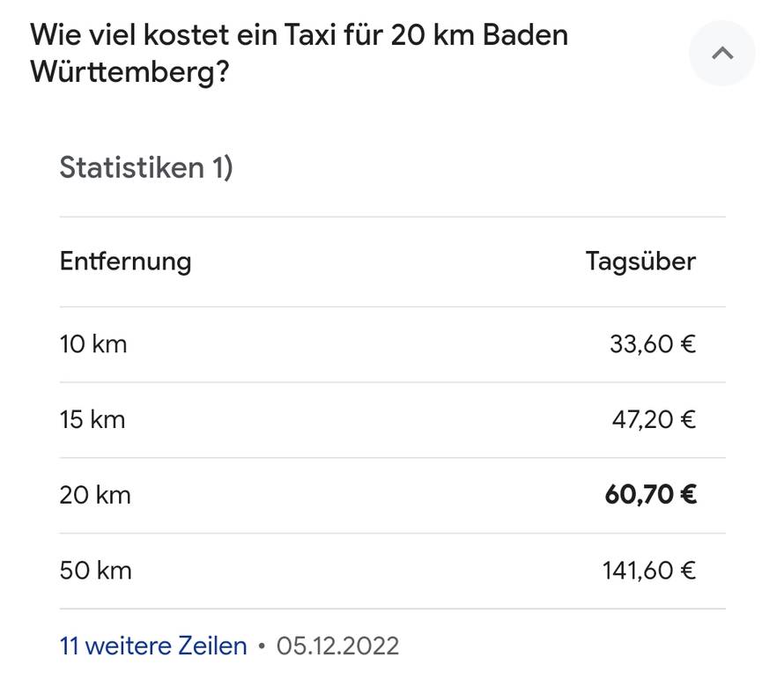Click the 'Tagsüber' column header
Viewport: 784px width, 679px height.
[x=640, y=262]
